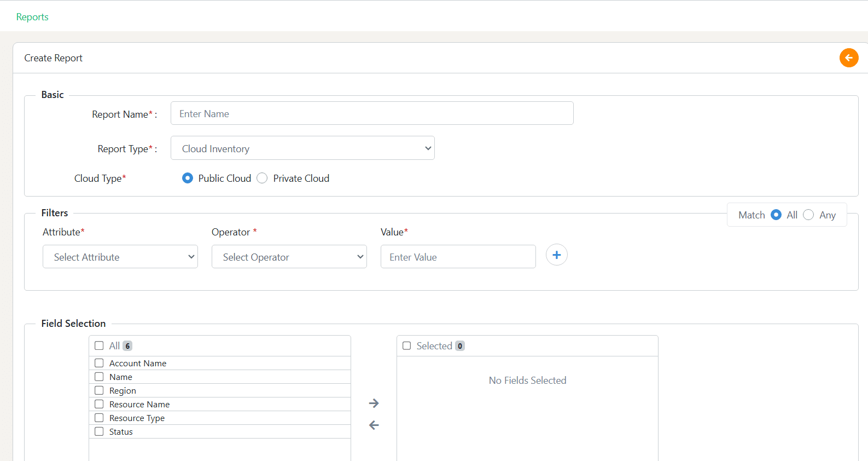Image resolution: width=868 pixels, height=461 pixels.
Task: Set Match to Any
Action: (x=808, y=215)
